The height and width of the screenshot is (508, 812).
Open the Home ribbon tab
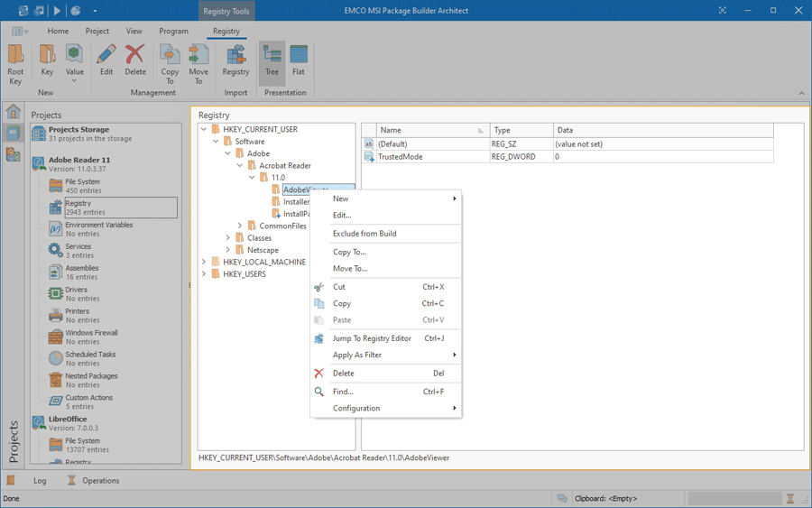(58, 31)
